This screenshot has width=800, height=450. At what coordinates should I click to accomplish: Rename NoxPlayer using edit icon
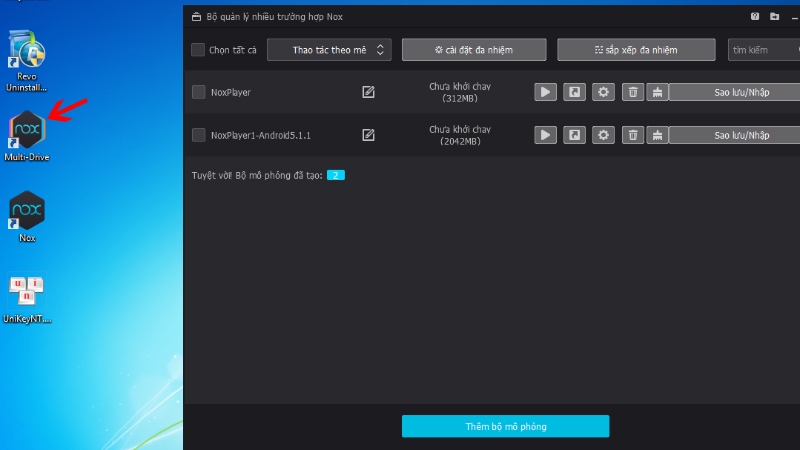tap(368, 92)
